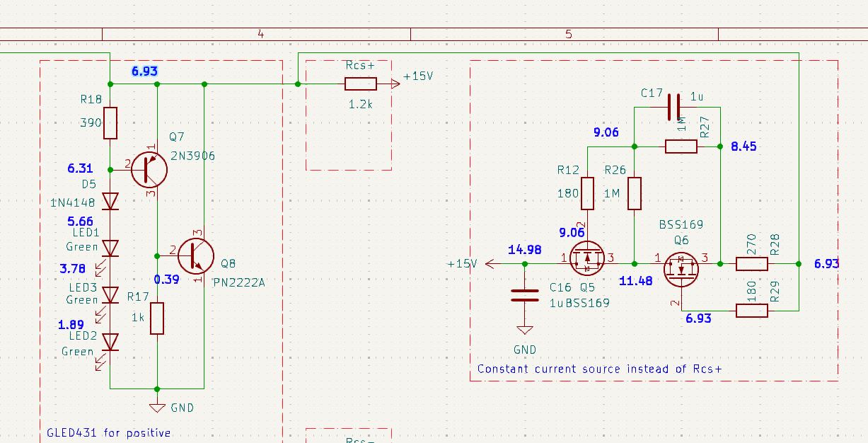Click the 'Constant current source instead of Rcs+' note

pyautogui.click(x=600, y=369)
